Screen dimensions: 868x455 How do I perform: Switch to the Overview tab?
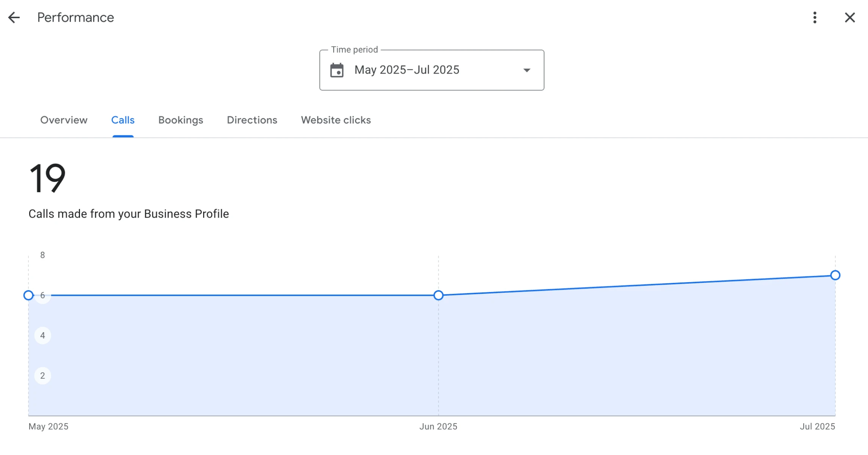[63, 120]
